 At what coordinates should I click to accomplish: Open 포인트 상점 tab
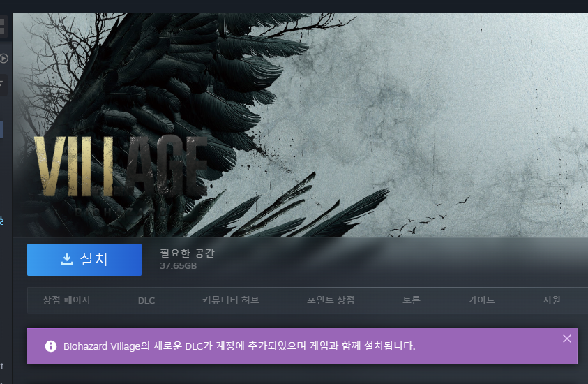331,300
